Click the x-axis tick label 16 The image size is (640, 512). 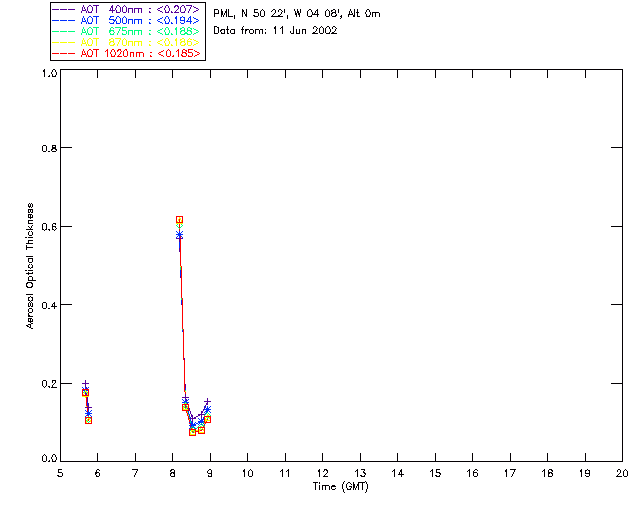pyautogui.click(x=472, y=473)
